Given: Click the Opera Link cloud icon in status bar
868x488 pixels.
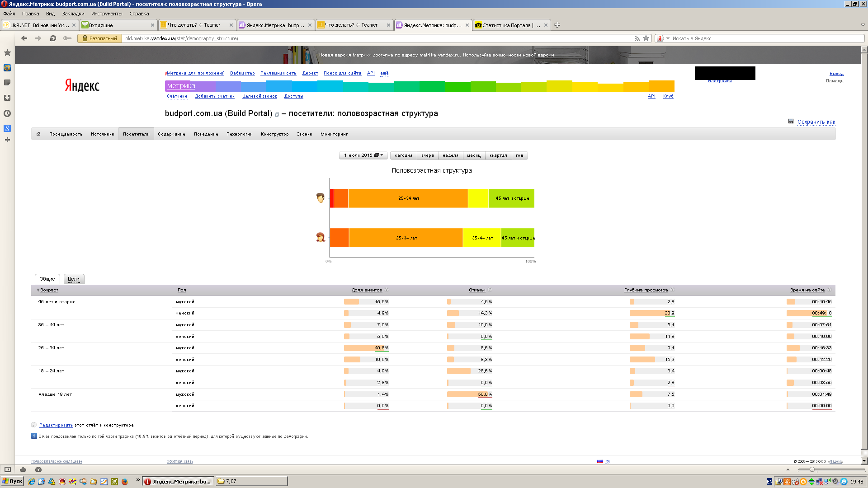Looking at the screenshot, I should click(23, 469).
